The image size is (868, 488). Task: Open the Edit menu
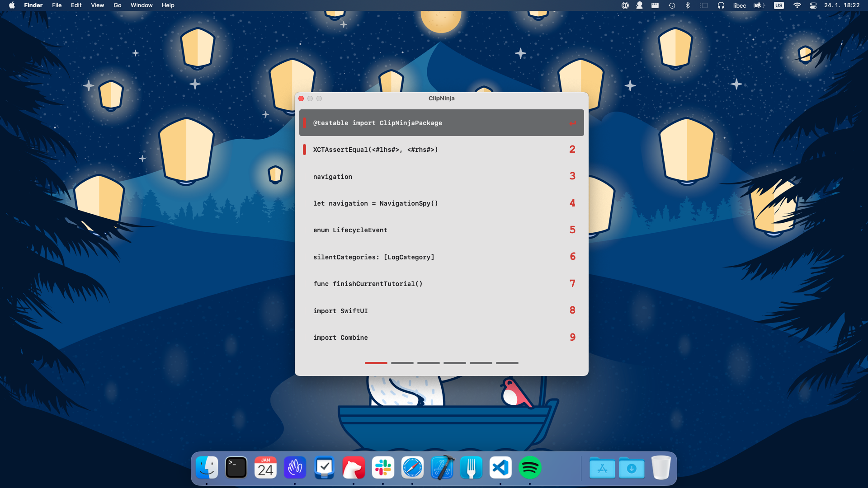click(x=76, y=5)
